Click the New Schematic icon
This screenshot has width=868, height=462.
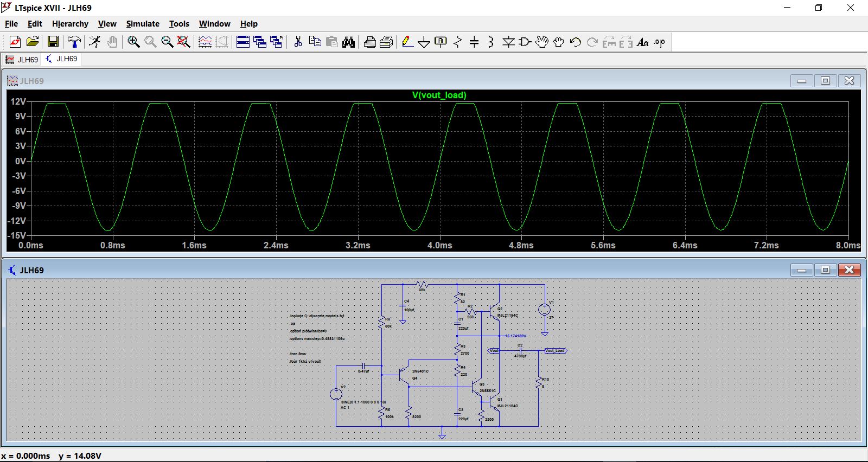15,42
